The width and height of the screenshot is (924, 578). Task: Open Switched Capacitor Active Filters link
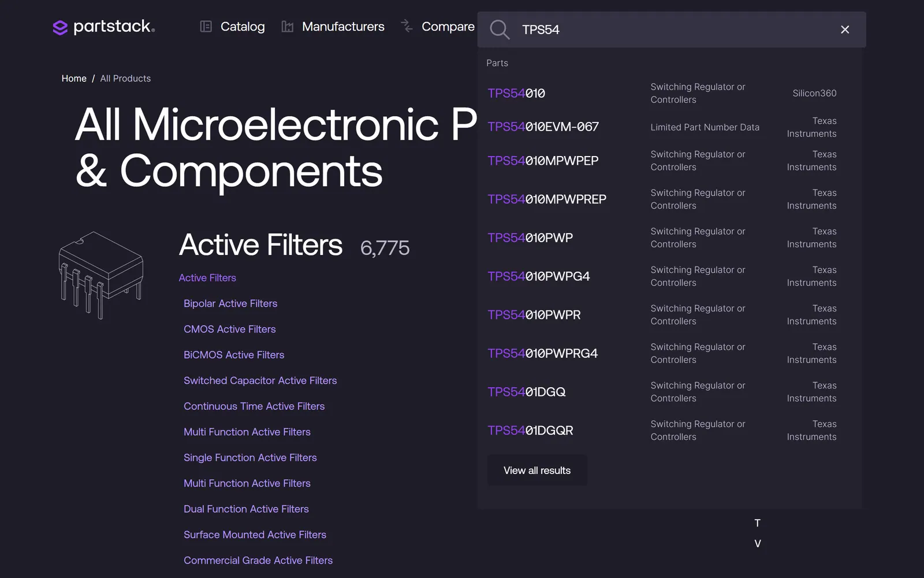(x=260, y=380)
